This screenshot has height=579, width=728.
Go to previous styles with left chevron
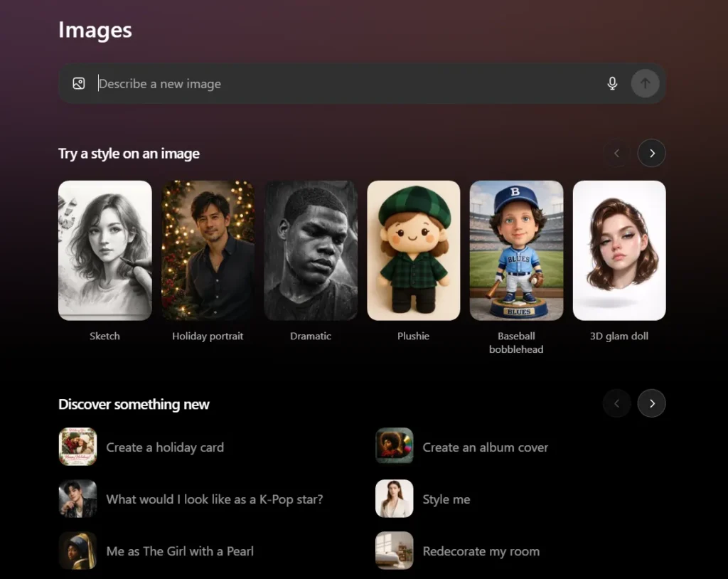[616, 153]
